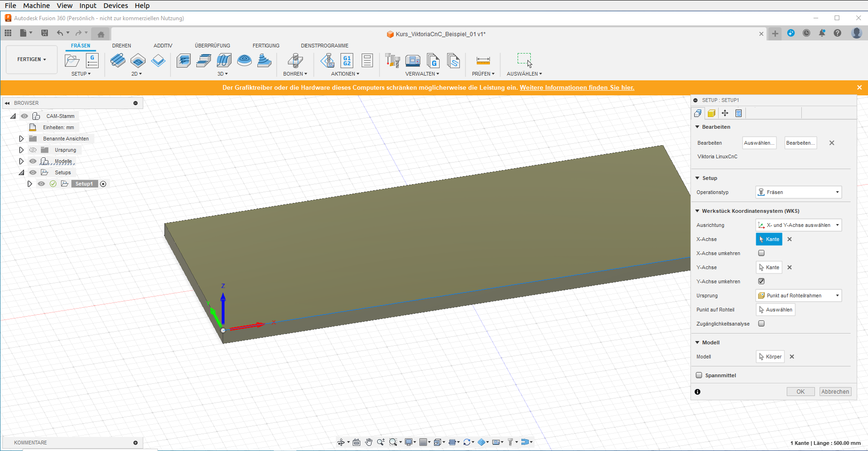
Task: Select the Pan hand tool
Action: pyautogui.click(x=369, y=442)
